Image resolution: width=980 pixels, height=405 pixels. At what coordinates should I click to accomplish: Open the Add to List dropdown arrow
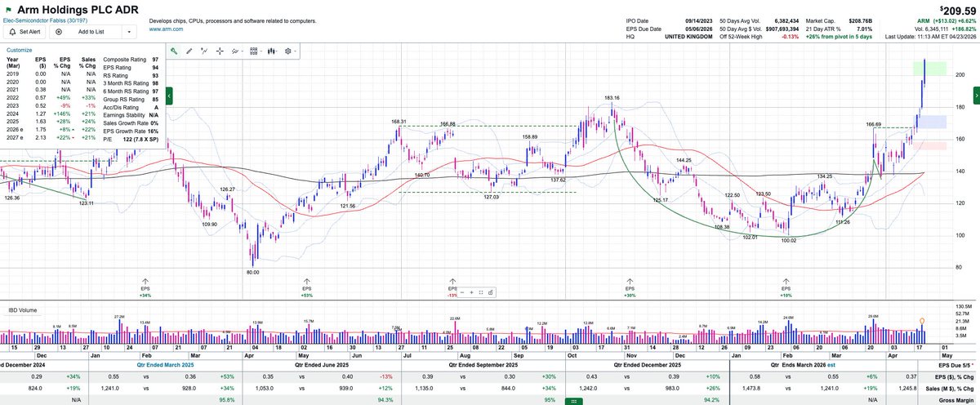(x=129, y=33)
